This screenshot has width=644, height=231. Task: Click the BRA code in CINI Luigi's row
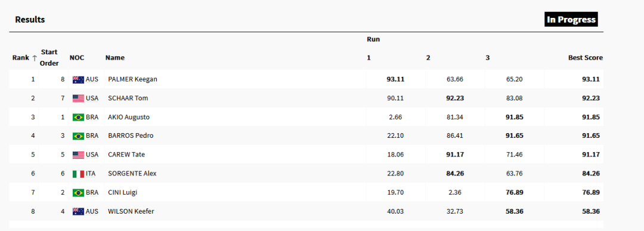point(92,193)
